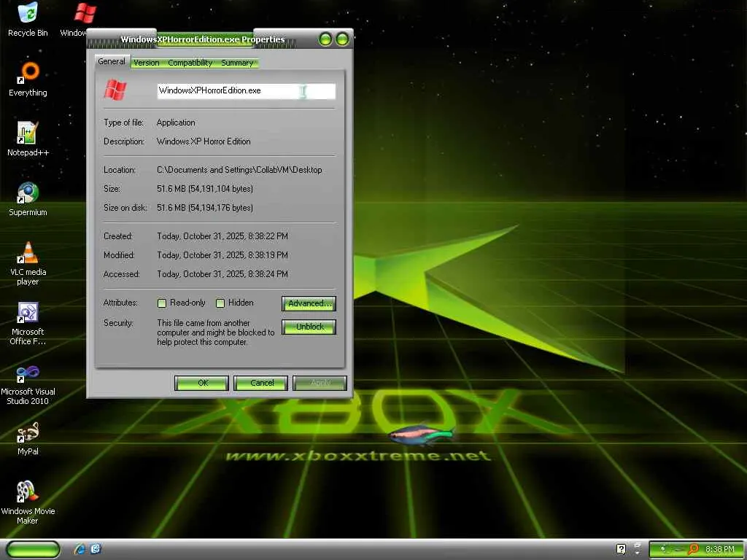Click the Size value 51.6 MB (54,191,104 bytes)
Image resolution: width=747 pixels, height=560 pixels.
pyautogui.click(x=205, y=189)
